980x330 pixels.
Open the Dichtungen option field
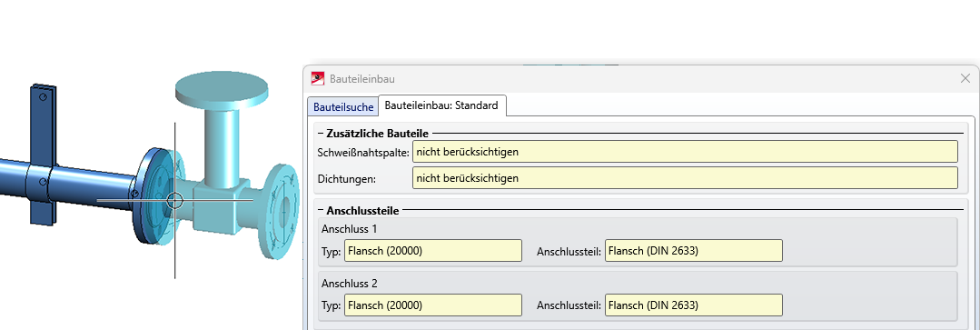click(685, 178)
